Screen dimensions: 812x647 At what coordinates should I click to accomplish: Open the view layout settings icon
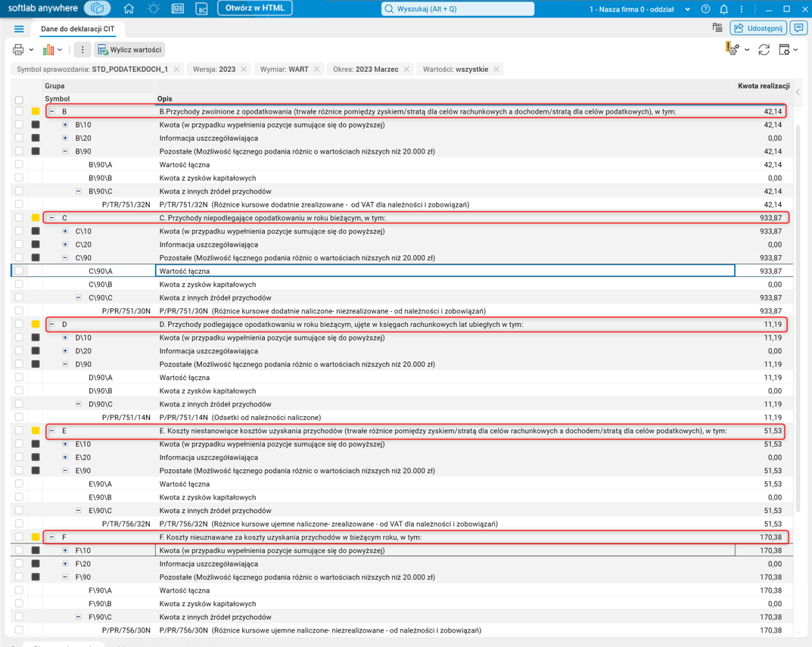point(784,50)
